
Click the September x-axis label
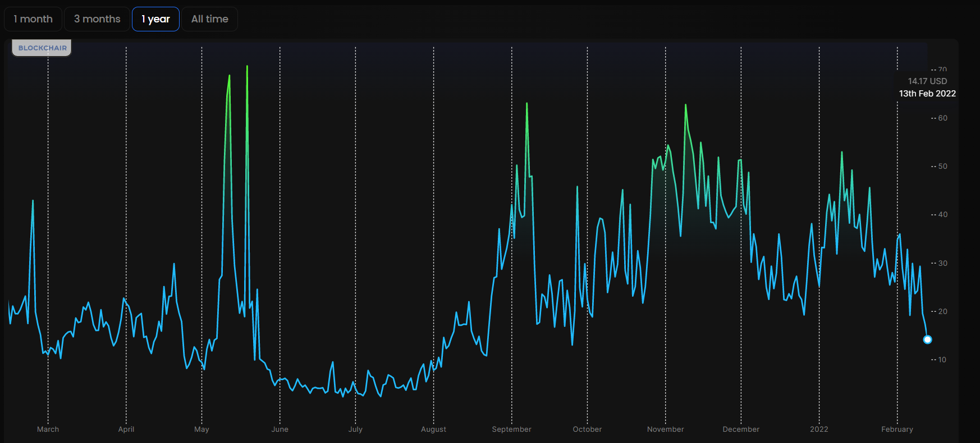point(511,429)
